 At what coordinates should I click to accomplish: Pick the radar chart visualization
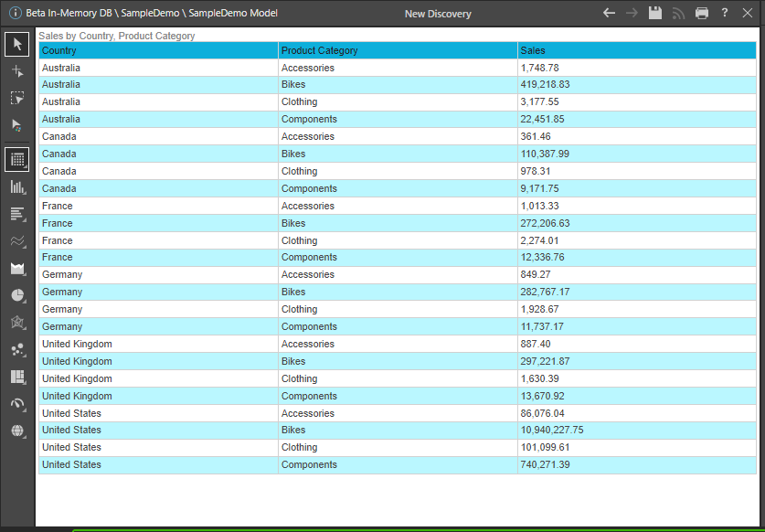click(x=16, y=323)
